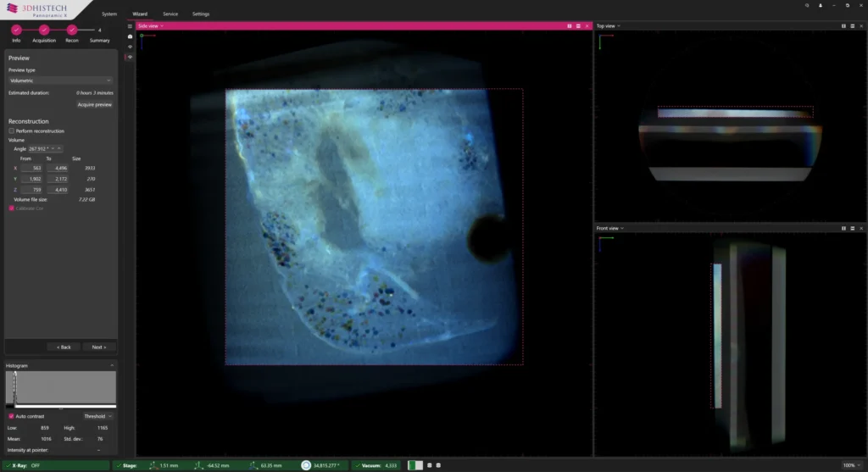868x472 pixels.
Task: Open the Settings menu tab
Action: pos(201,14)
